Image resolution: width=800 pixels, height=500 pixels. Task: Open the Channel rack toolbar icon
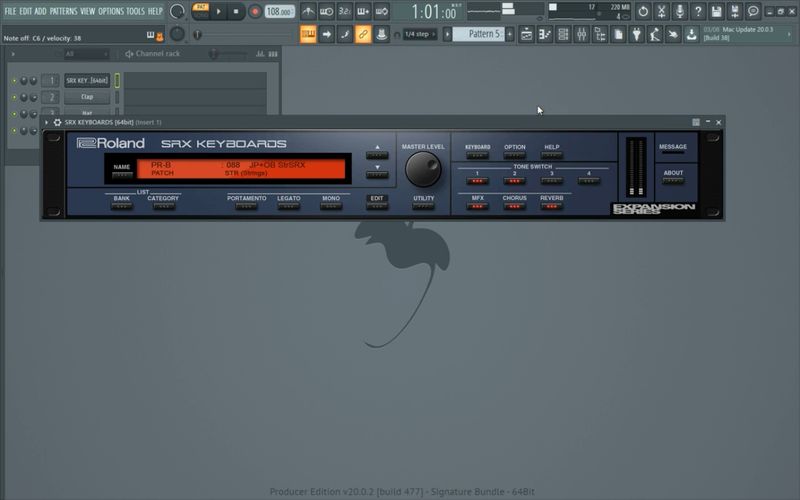[563, 34]
